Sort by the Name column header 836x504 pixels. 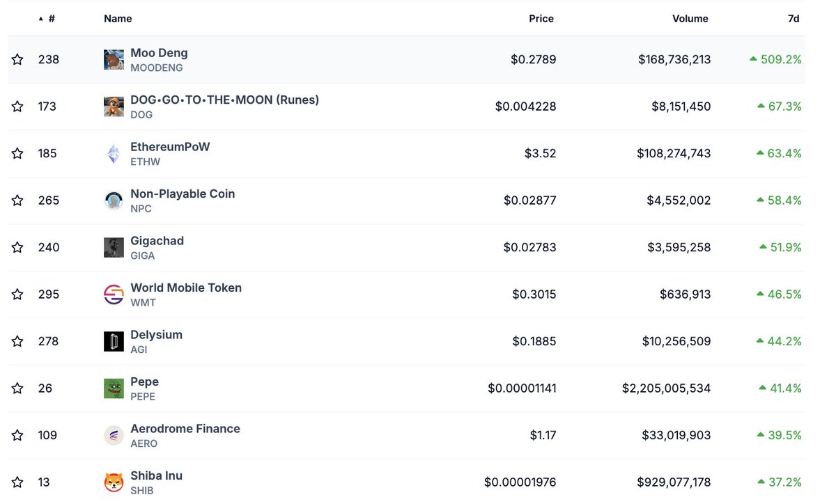tap(118, 19)
